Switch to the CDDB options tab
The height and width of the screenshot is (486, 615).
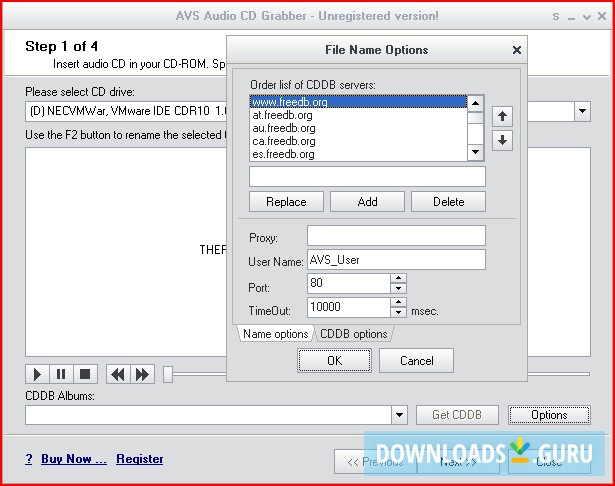click(354, 334)
